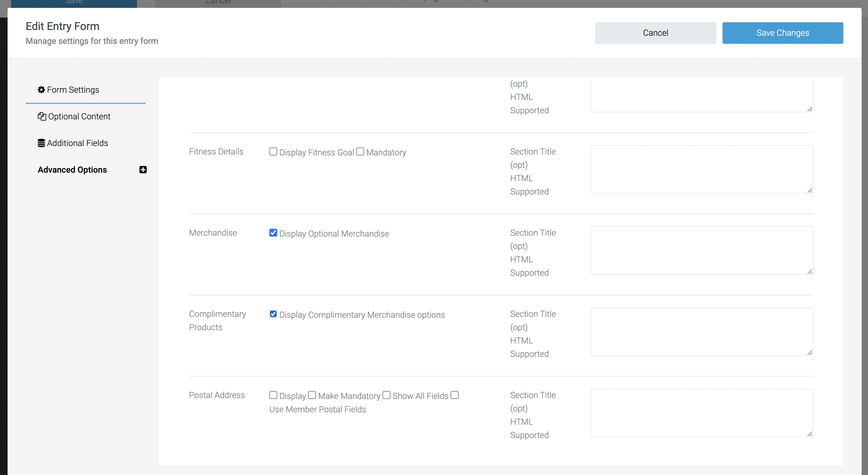Click the Postal Address section title textarea
The width and height of the screenshot is (868, 475).
tap(702, 413)
